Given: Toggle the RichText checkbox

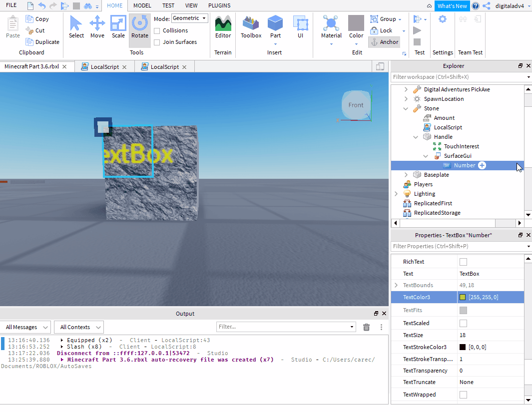Looking at the screenshot, I should pos(463,262).
